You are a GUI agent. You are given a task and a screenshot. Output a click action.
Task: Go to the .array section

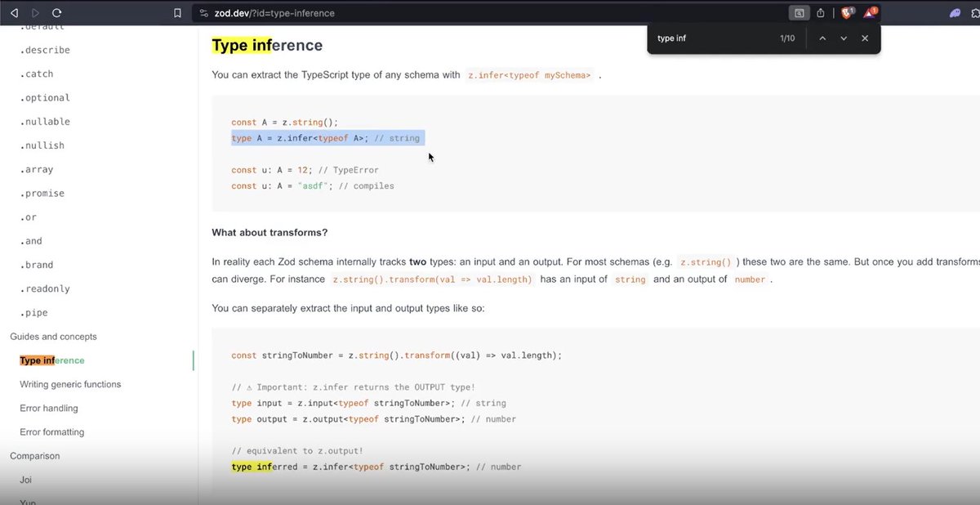point(37,170)
